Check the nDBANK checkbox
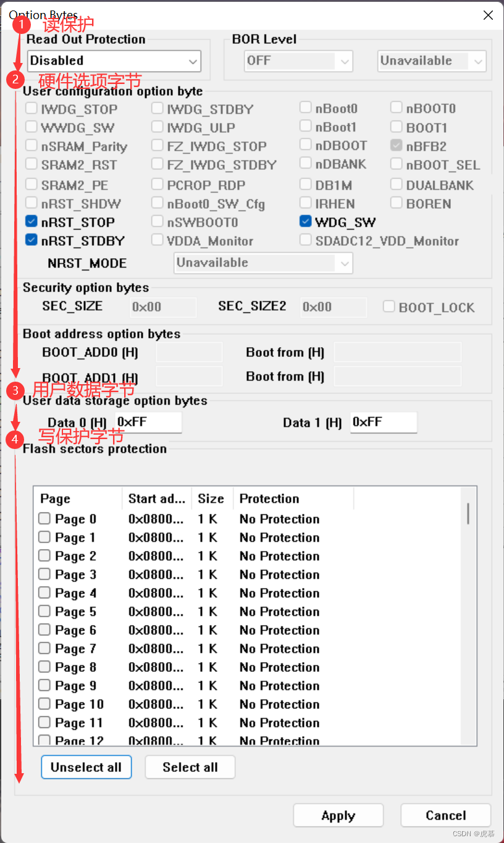Screen dimensions: 504x843 coord(305,163)
